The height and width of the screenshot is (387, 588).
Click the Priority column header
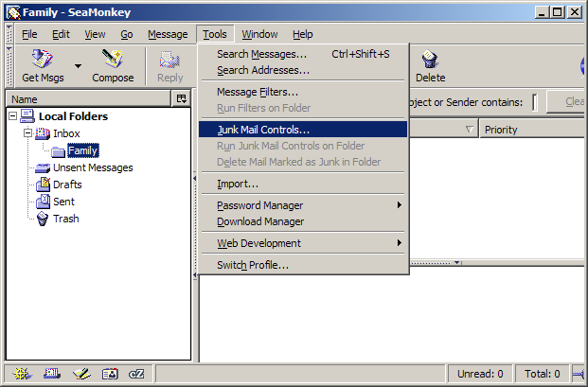(530, 130)
